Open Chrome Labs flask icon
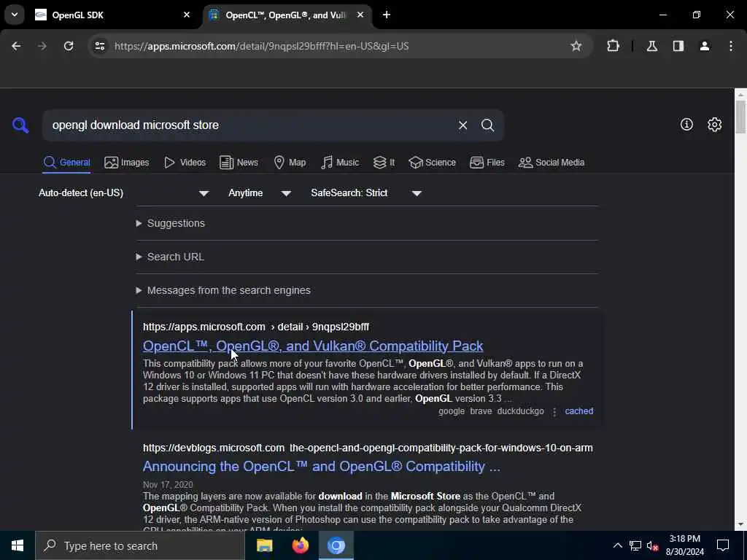Screen dimensions: 747x560 pos(651,46)
